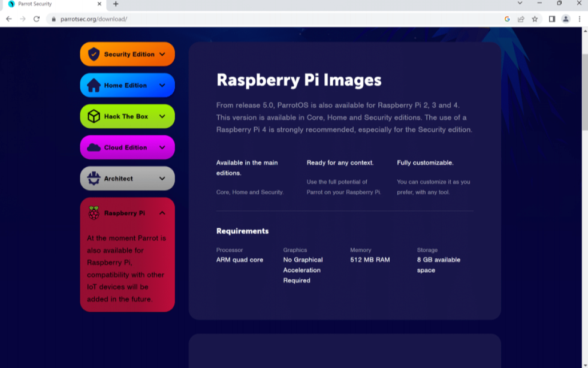This screenshot has height=368, width=588.
Task: Click the 8 GB available space value
Action: click(x=438, y=265)
